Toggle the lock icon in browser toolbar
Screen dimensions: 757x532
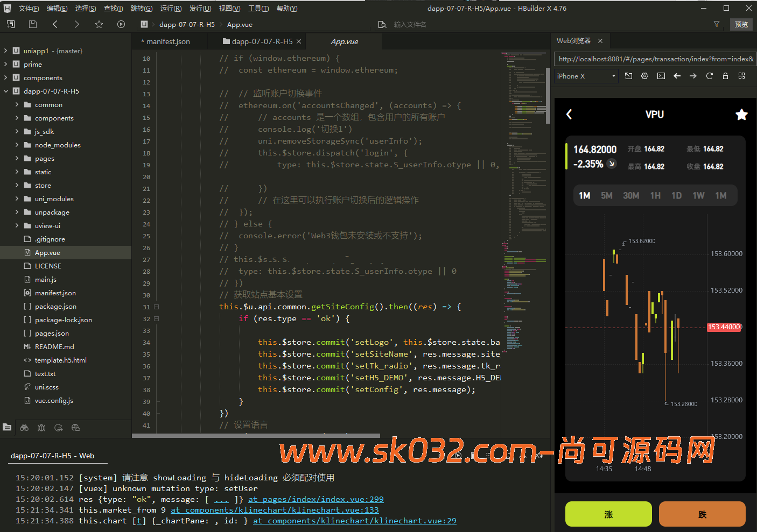click(x=725, y=76)
